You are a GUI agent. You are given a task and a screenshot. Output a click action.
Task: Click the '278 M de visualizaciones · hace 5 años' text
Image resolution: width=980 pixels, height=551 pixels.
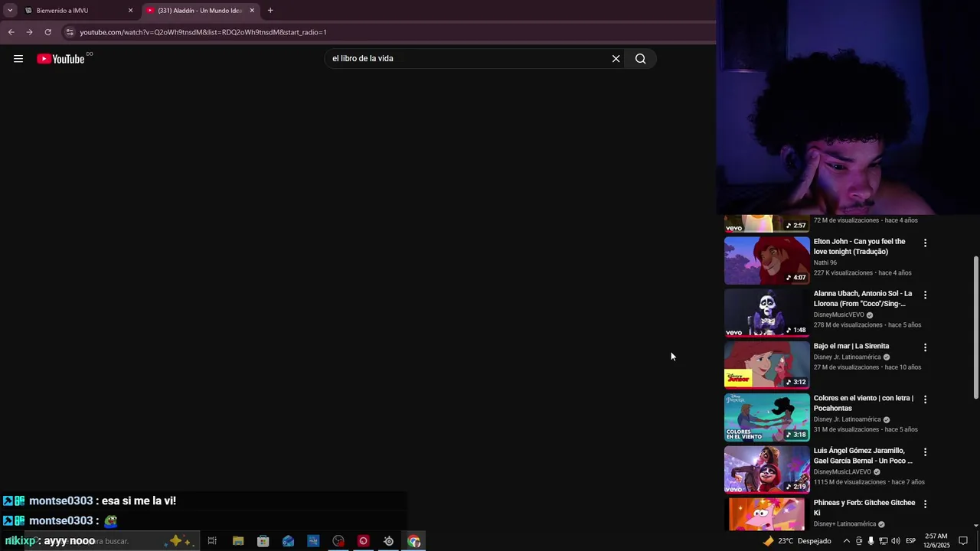point(867,325)
